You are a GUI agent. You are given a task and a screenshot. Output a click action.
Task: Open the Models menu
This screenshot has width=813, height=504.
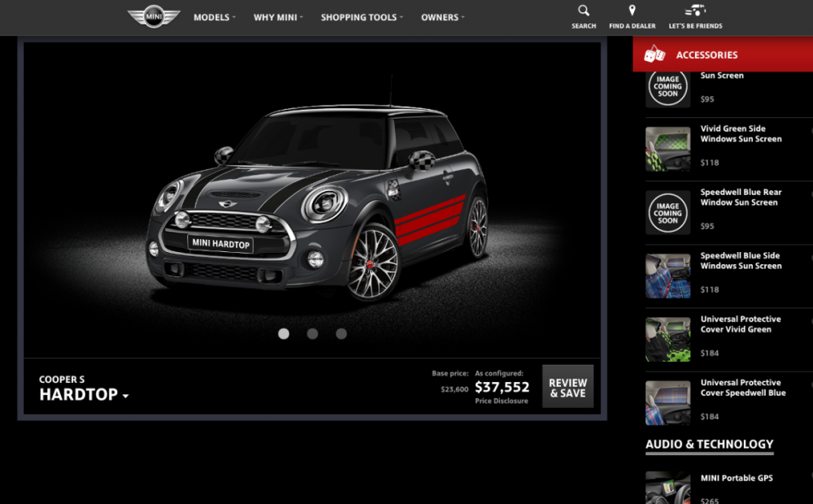tap(214, 17)
